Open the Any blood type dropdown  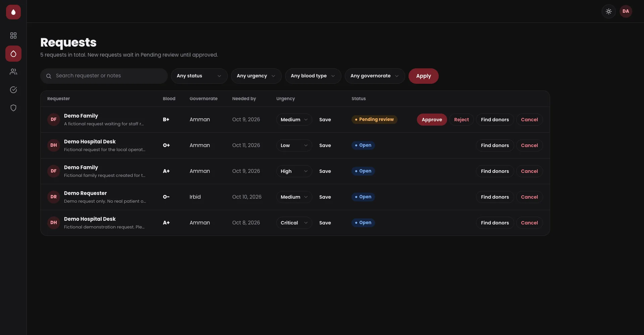pos(313,76)
